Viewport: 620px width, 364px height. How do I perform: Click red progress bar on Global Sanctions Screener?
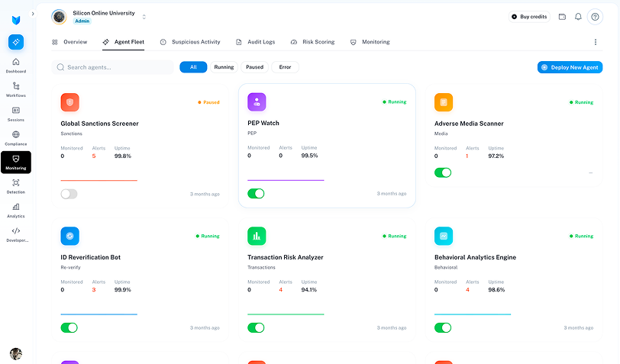point(98,180)
